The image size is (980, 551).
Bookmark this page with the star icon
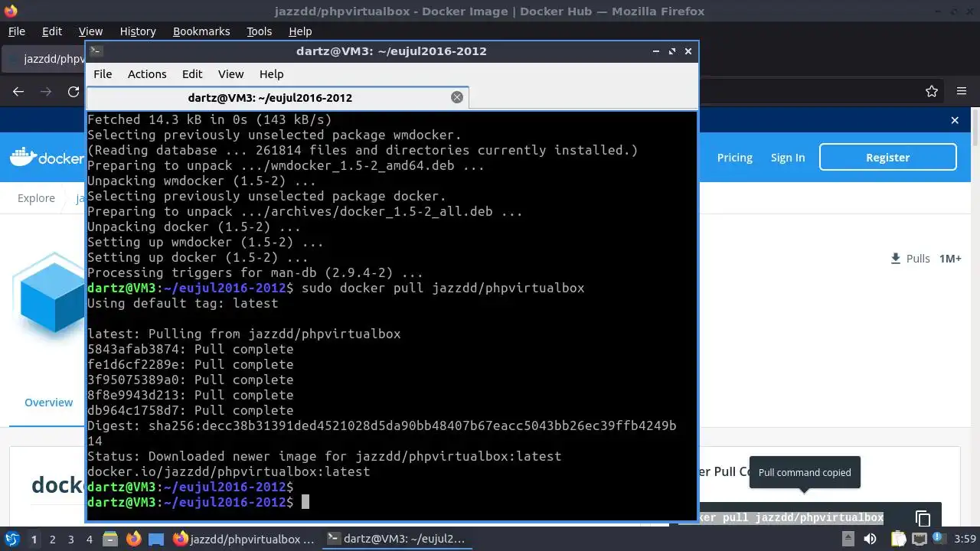click(x=932, y=92)
